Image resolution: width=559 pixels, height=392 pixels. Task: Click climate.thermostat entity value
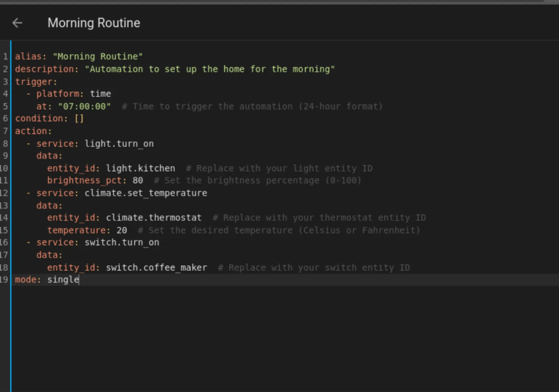click(x=154, y=218)
